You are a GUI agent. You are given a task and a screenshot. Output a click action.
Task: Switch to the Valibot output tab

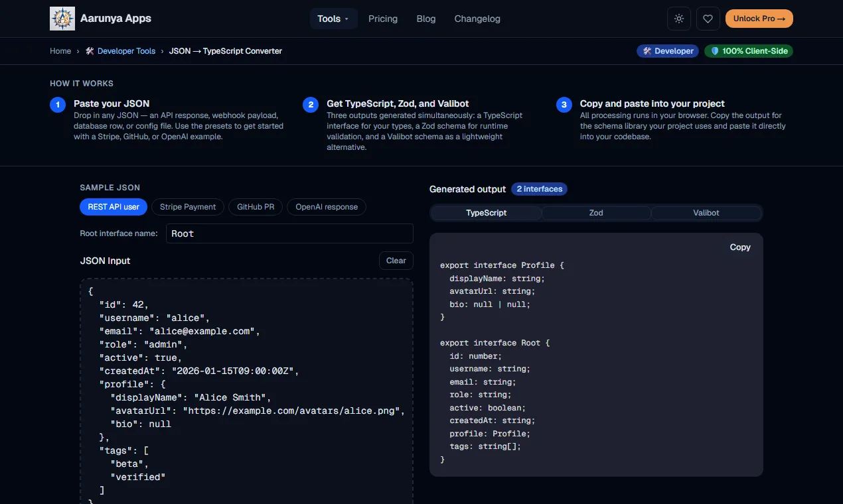pyautogui.click(x=706, y=213)
